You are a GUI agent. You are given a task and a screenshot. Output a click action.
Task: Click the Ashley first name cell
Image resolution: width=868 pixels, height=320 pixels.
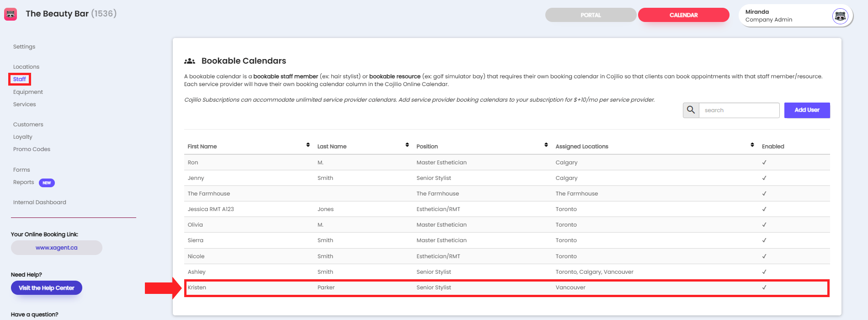(197, 272)
